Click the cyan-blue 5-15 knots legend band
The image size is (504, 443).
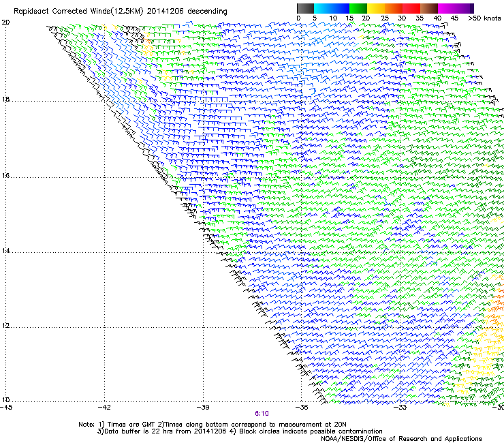pyautogui.click(x=332, y=8)
